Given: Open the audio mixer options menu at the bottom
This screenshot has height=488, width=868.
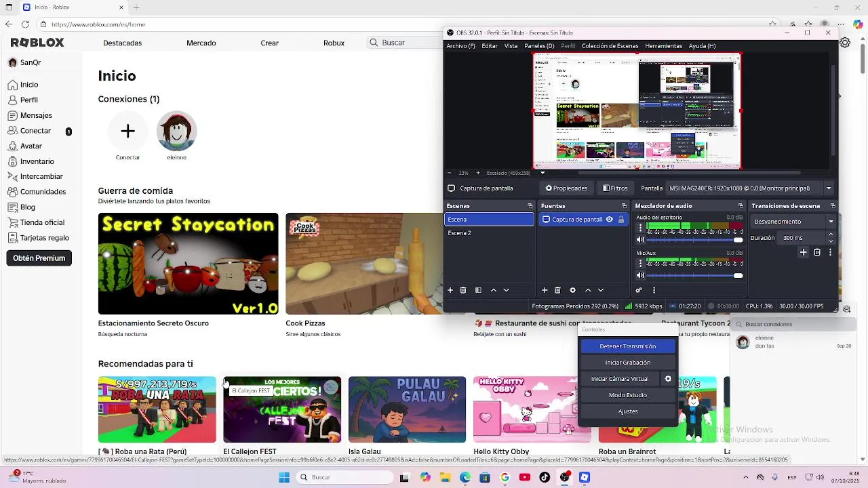Looking at the screenshot, I should [654, 290].
